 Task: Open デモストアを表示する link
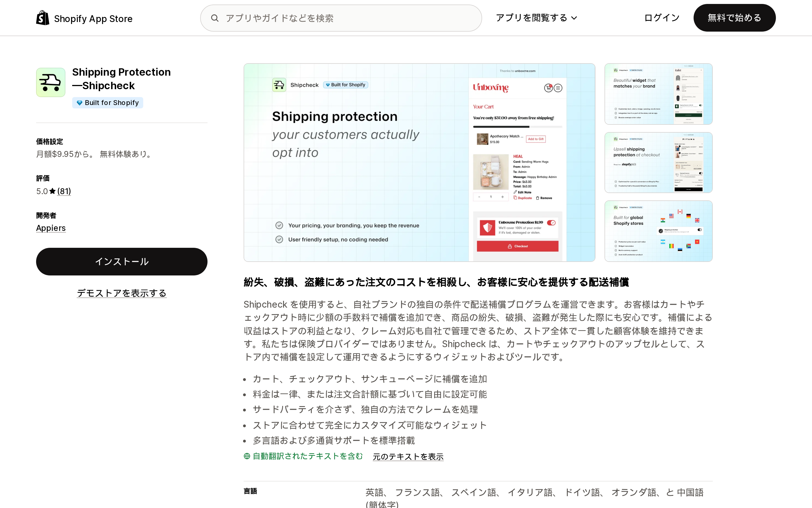pos(122,293)
